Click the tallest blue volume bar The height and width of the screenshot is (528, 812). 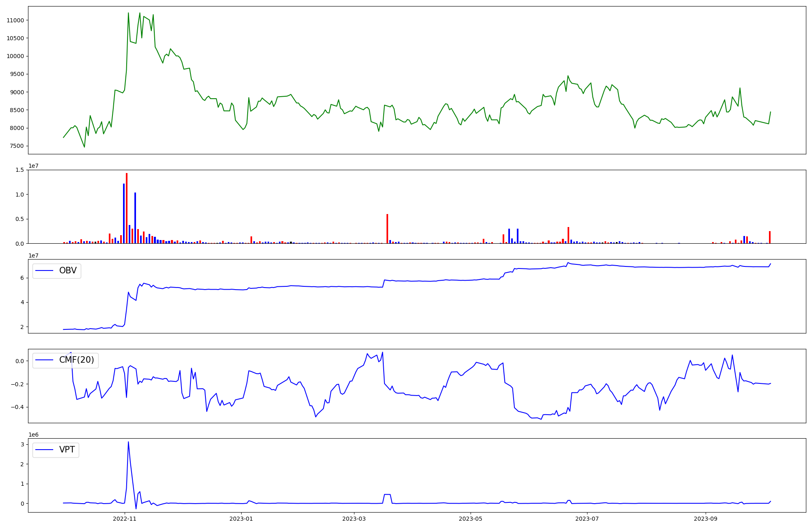(x=124, y=213)
